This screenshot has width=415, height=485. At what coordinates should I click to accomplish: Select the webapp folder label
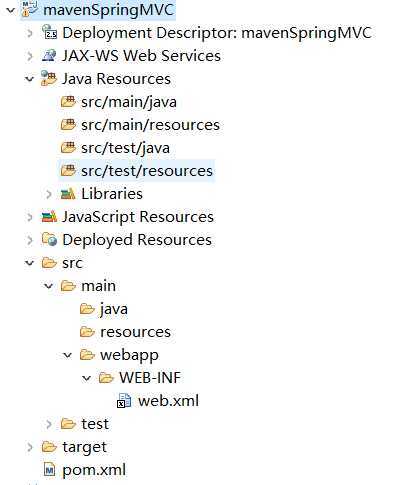(x=129, y=355)
